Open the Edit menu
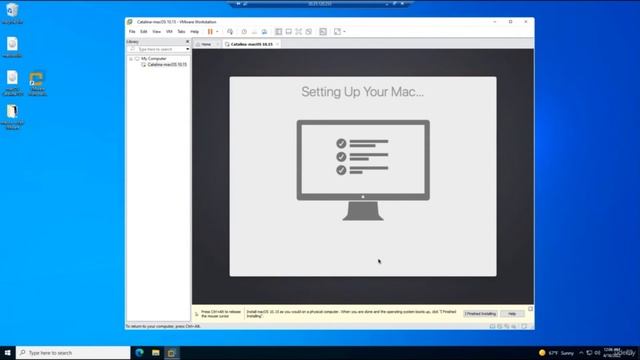Screen dimensions: 640x360 click(x=144, y=31)
